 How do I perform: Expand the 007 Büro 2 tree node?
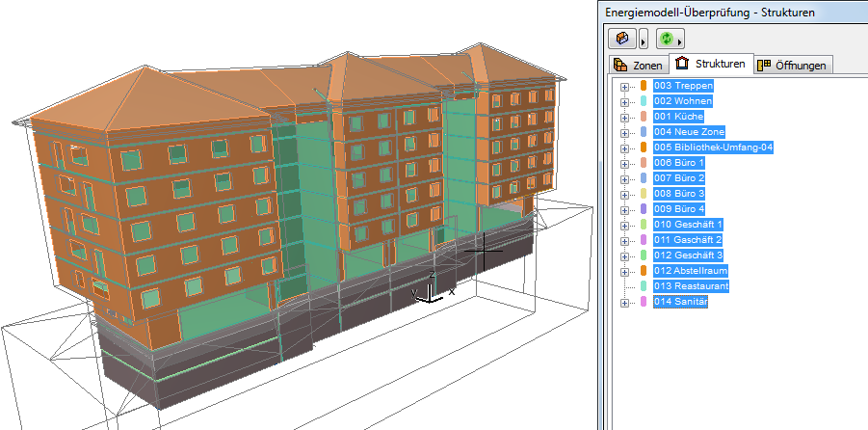tap(624, 178)
